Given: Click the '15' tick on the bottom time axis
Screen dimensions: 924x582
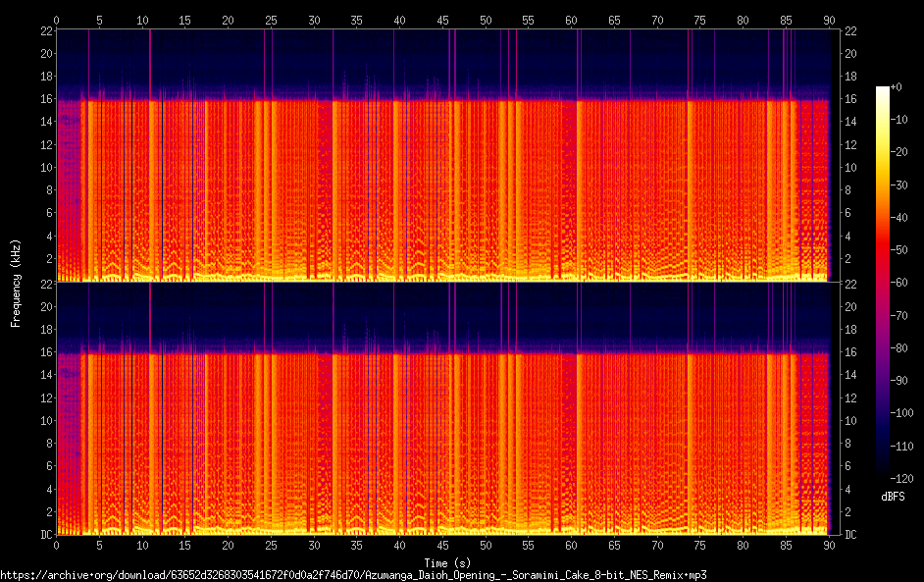Looking at the screenshot, I should [185, 544].
